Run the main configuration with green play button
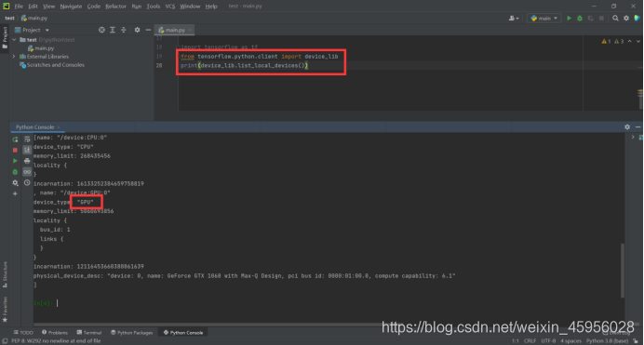644x345 pixels. (x=569, y=18)
